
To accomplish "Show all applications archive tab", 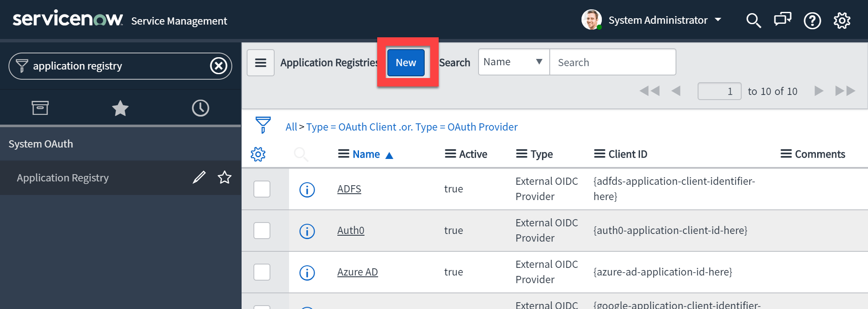I will click(x=40, y=108).
